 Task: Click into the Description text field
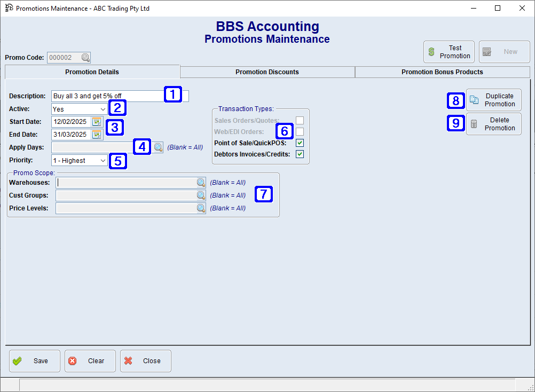click(x=107, y=96)
